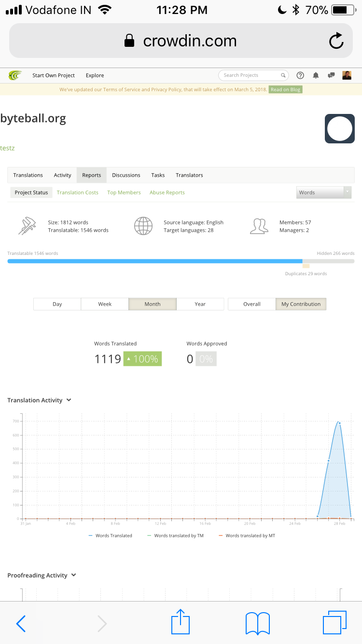Select the Year period

coord(200,304)
